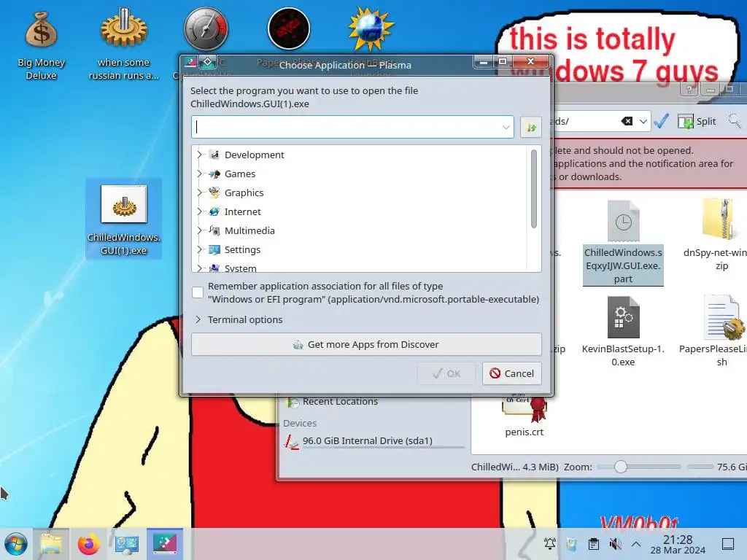
Task: Click the diamond icon in the dialog title bar
Action: [208, 62]
